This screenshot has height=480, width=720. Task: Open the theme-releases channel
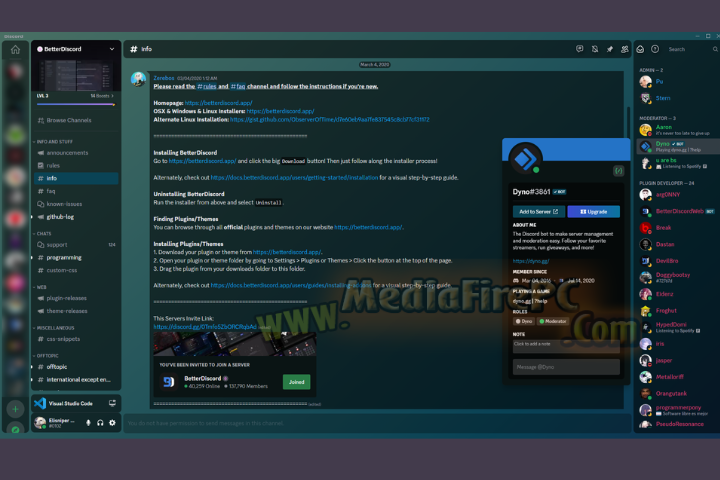[76, 311]
